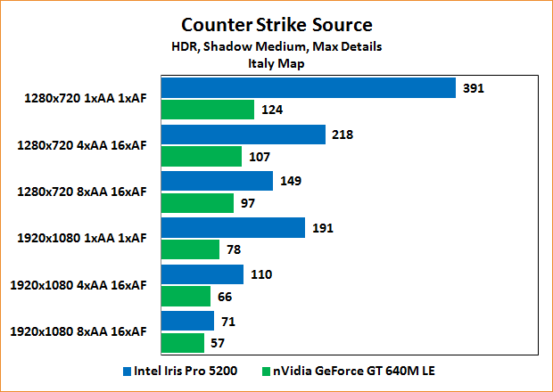Screen dimensions: 553x392
Task: Select the subtitle 'HDR, Shadow Medium, Max Details'
Action: click(x=276, y=46)
